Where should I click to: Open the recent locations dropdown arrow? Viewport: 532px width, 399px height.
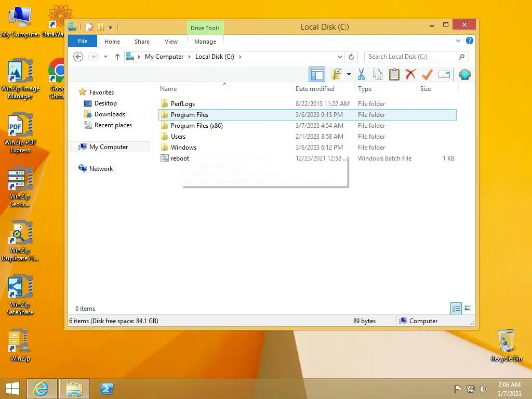tap(105, 57)
